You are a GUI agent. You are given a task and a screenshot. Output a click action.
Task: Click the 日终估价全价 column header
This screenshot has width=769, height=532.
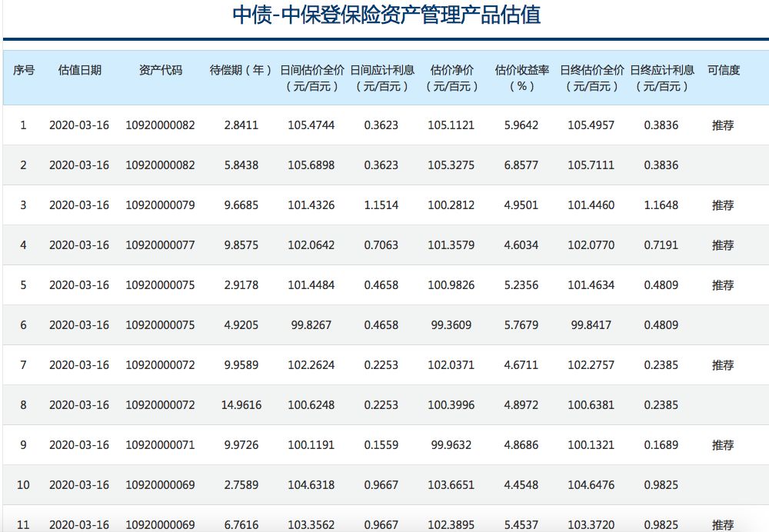tap(592, 78)
